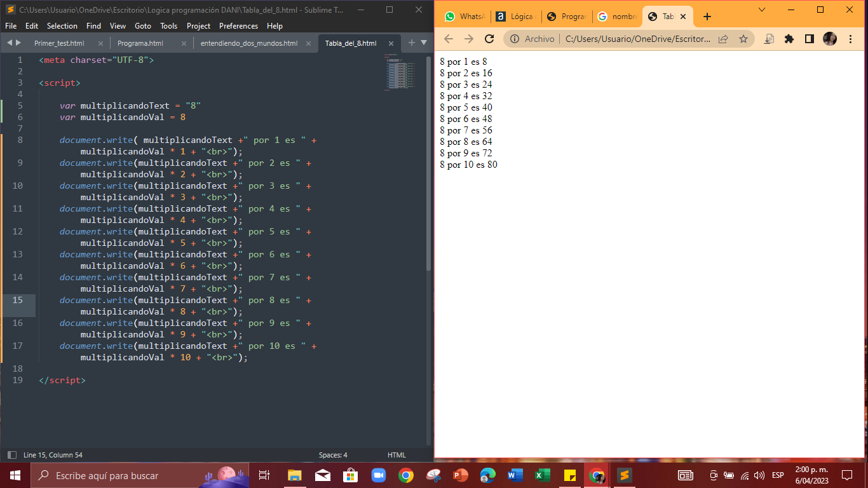Switch to Programa.html tab
The width and height of the screenshot is (868, 488).
140,43
